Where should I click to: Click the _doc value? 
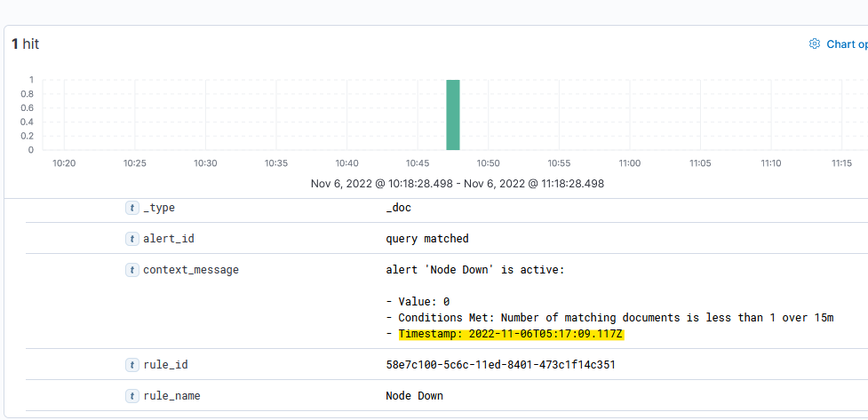[x=399, y=208]
